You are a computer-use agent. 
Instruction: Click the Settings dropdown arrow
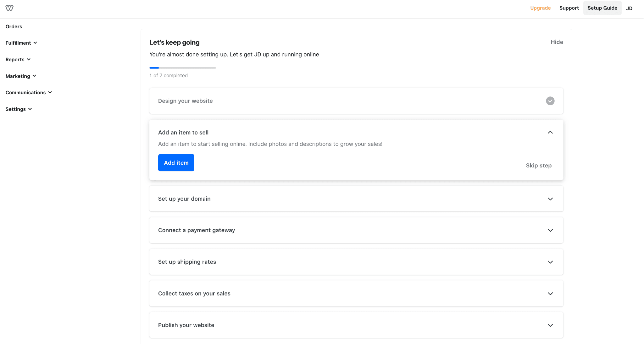tap(30, 109)
